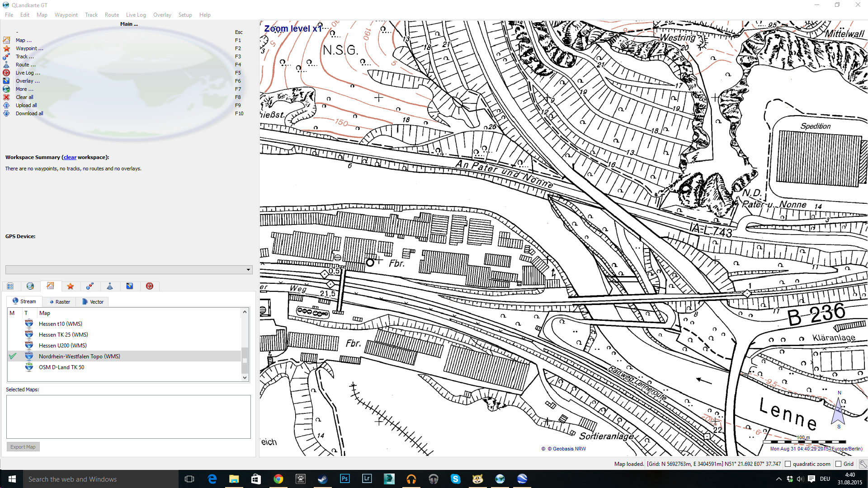The image size is (868, 488).
Task: Switch to the Track dots icon tab
Action: coord(90,286)
